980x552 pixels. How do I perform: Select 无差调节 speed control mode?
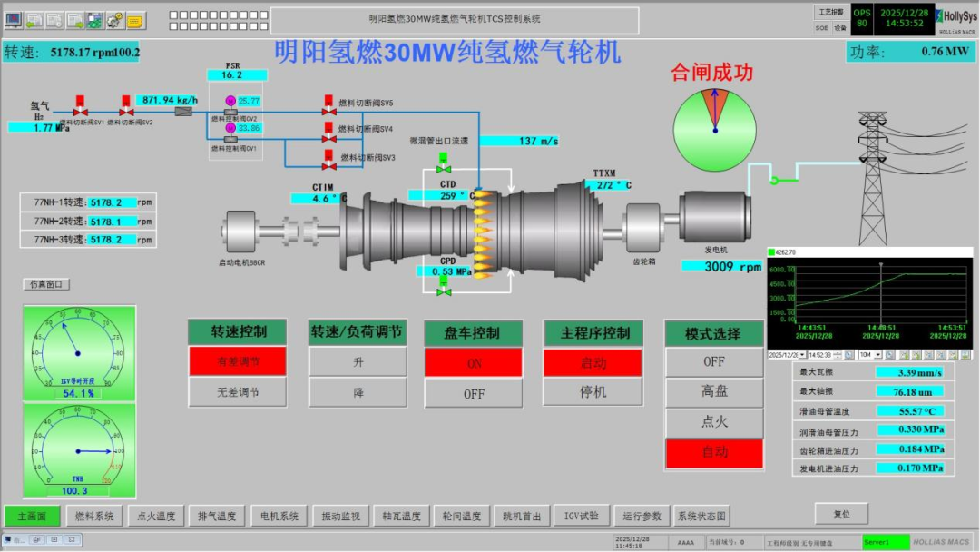(238, 392)
